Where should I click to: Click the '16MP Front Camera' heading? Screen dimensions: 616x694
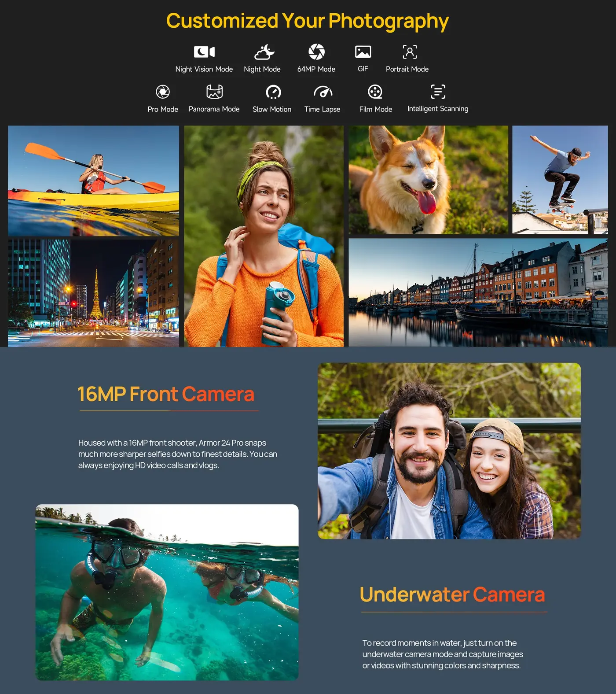[166, 394]
